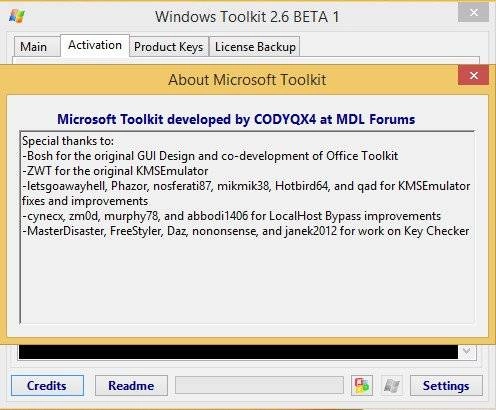The image size is (496, 410).
Task: Click the 'About Microsoft Toolkit' dialog title
Action: (247, 80)
